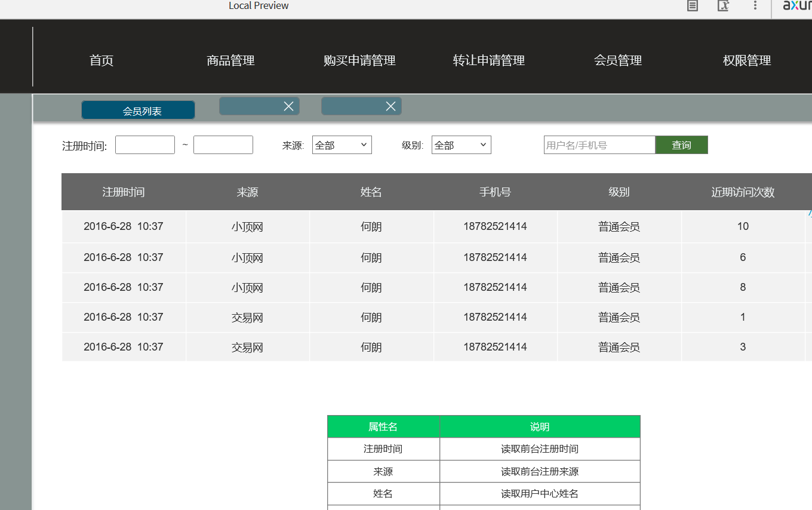Click the Local Preview title text

point(259,5)
